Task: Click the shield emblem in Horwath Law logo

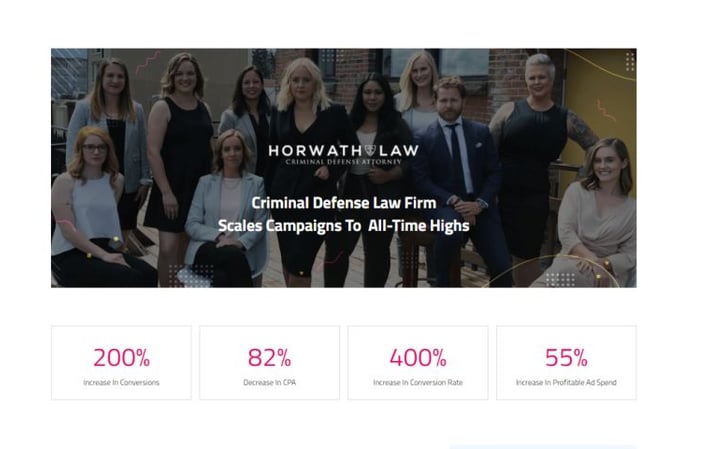Action: coord(370,150)
